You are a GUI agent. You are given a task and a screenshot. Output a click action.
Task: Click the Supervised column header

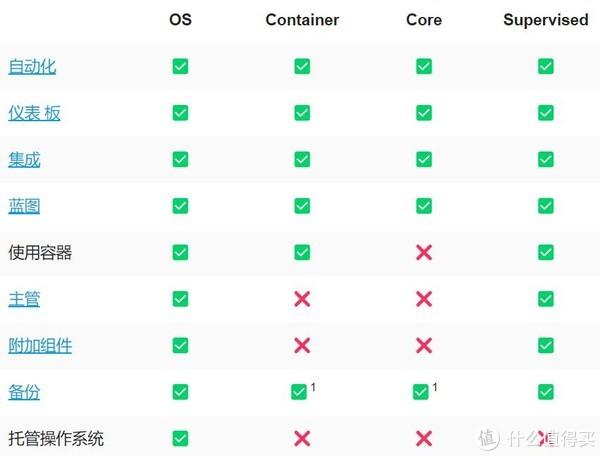coord(546,20)
